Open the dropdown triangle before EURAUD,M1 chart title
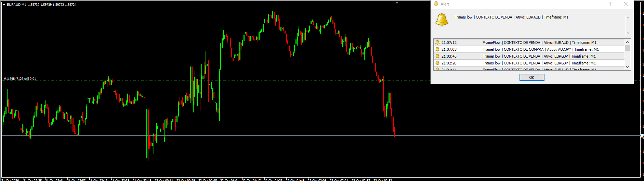The width and height of the screenshot is (644, 181). (x=4, y=5)
